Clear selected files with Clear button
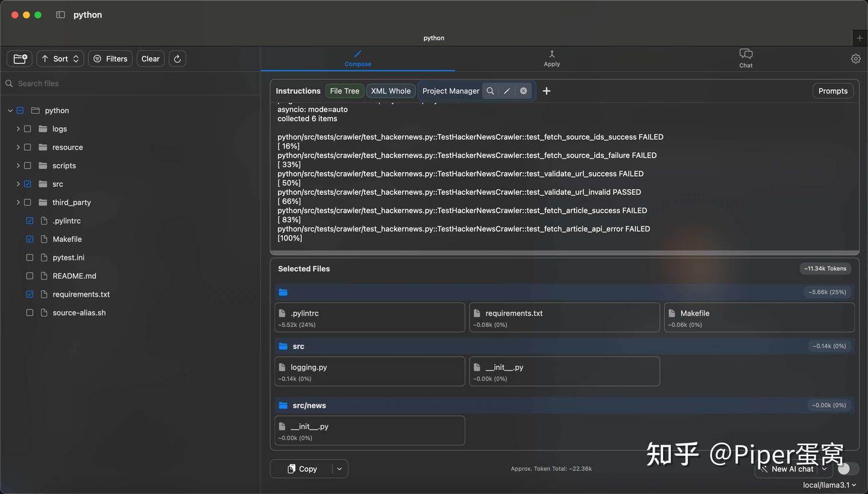The image size is (868, 494). 150,59
